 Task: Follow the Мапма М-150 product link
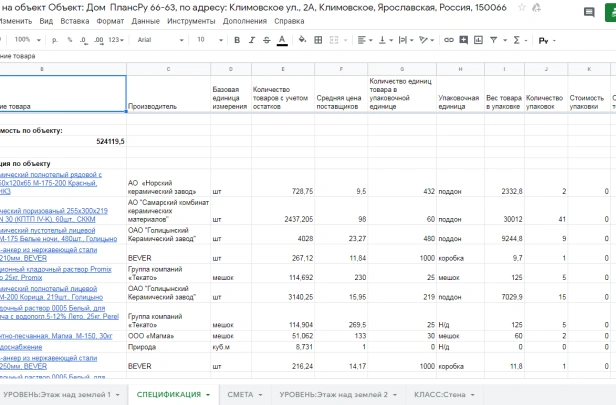56,336
